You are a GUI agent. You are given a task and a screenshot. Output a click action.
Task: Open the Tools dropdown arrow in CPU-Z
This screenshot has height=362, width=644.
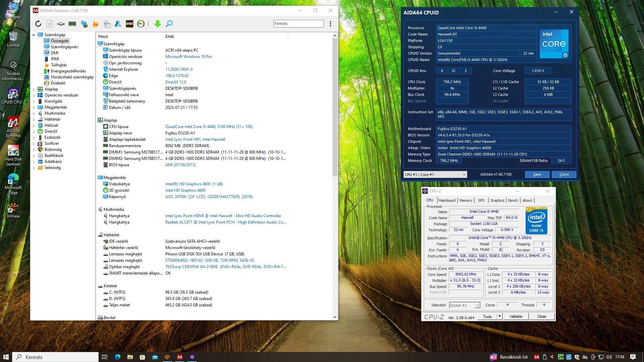(x=499, y=316)
